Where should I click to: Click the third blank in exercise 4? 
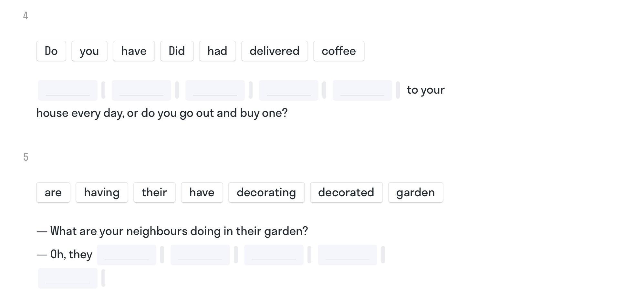(215, 90)
